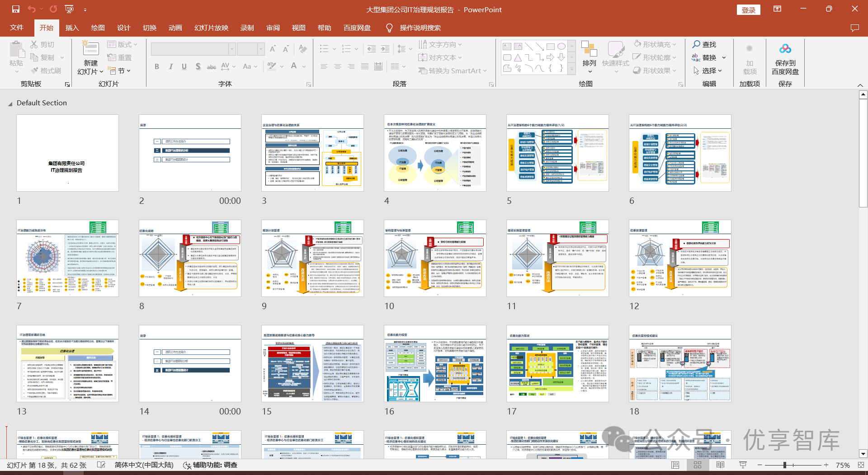
Task: Click Accessibility: Investigate in status bar
Action: coord(210,465)
